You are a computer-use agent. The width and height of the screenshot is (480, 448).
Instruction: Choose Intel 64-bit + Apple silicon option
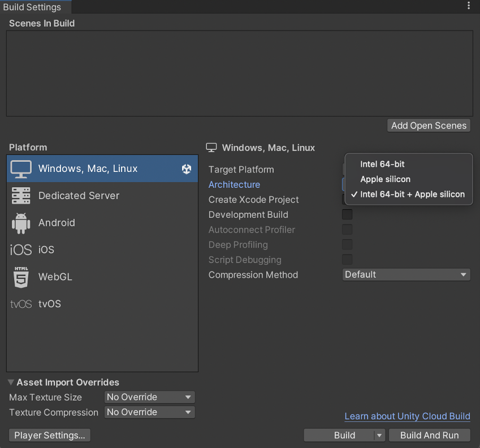click(x=409, y=194)
